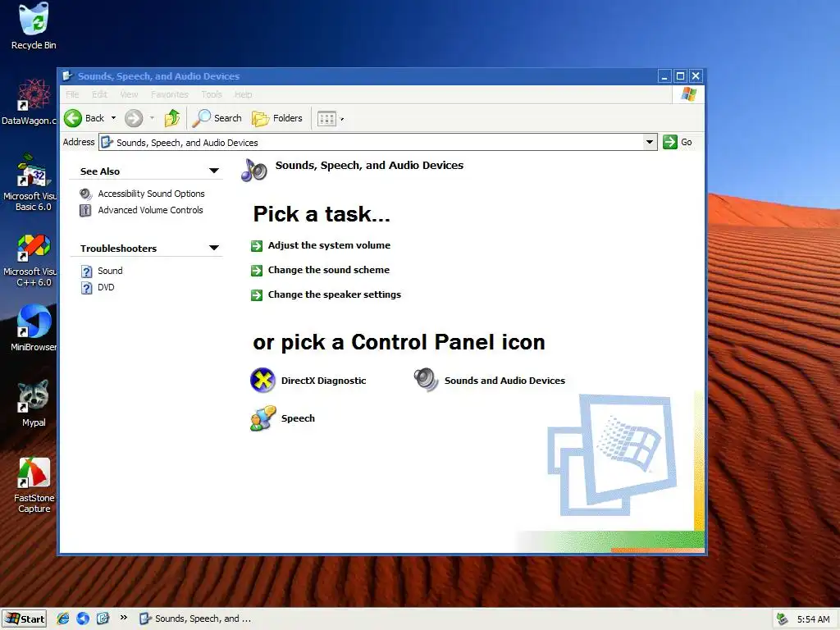Screen dimensions: 840x630
Task: Click the Views toolbar icon
Action: [x=326, y=118]
